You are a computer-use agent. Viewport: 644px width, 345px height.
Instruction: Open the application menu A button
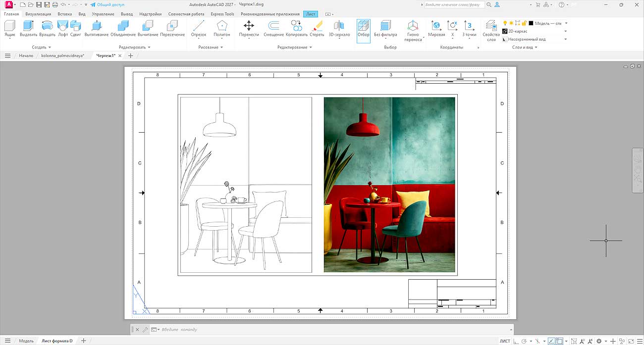9,4
